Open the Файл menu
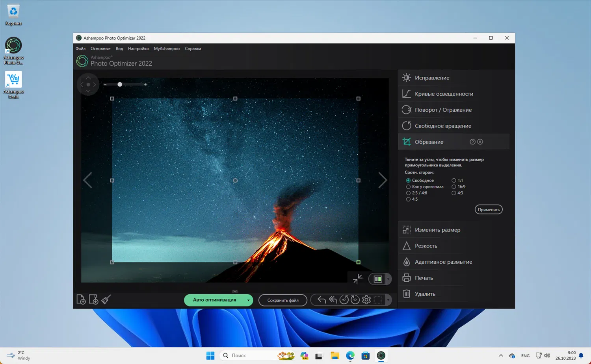Viewport: 591px width, 364px height. click(80, 49)
